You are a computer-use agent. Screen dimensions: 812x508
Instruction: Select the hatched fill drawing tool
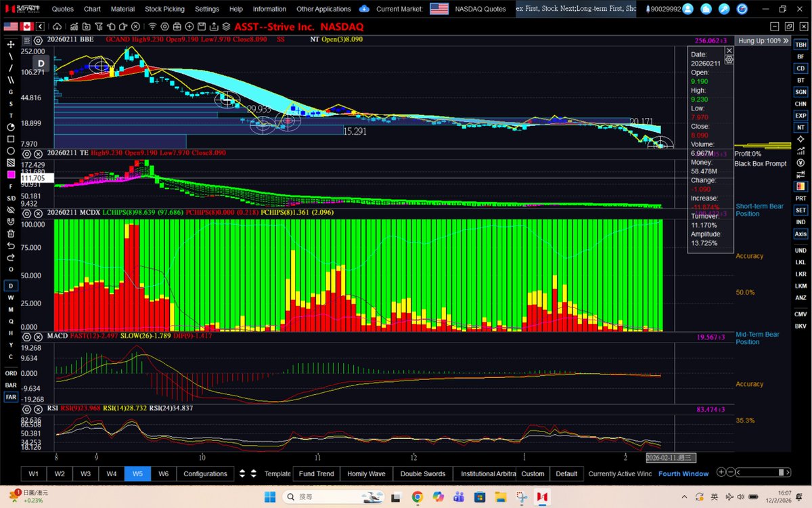11,163
